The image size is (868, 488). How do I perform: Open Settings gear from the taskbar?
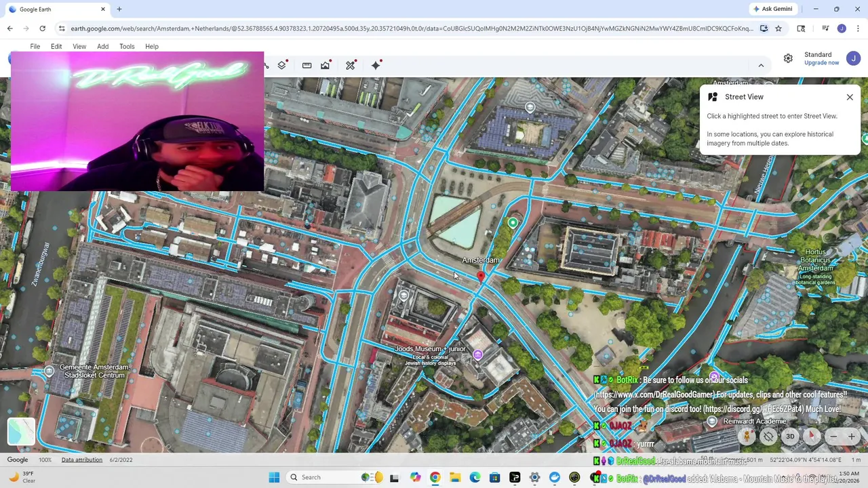(534, 477)
